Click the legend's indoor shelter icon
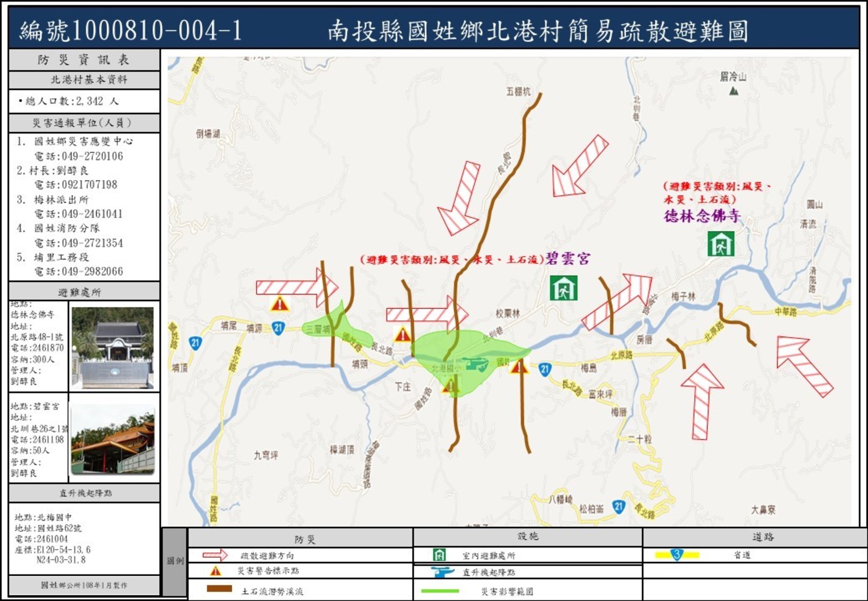This screenshot has height=601, width=868. click(x=440, y=554)
